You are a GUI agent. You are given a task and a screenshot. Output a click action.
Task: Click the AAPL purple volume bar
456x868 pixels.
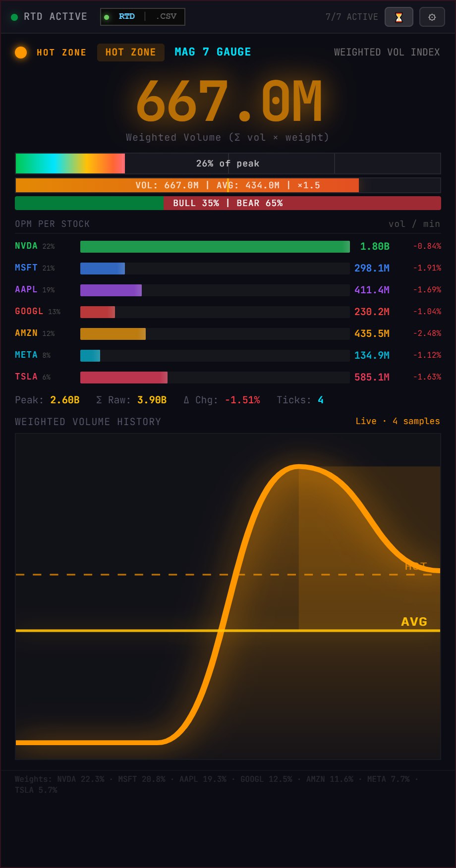pos(111,290)
